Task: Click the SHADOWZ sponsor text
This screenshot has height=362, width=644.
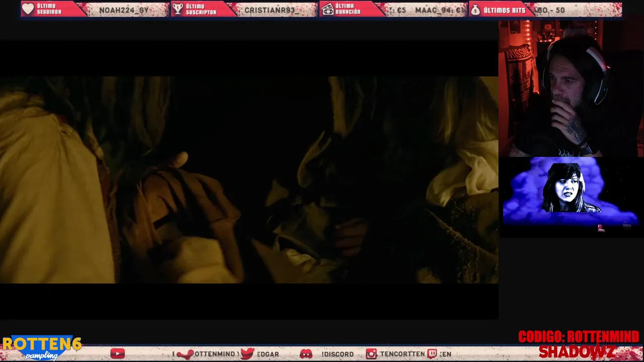Action: click(577, 352)
